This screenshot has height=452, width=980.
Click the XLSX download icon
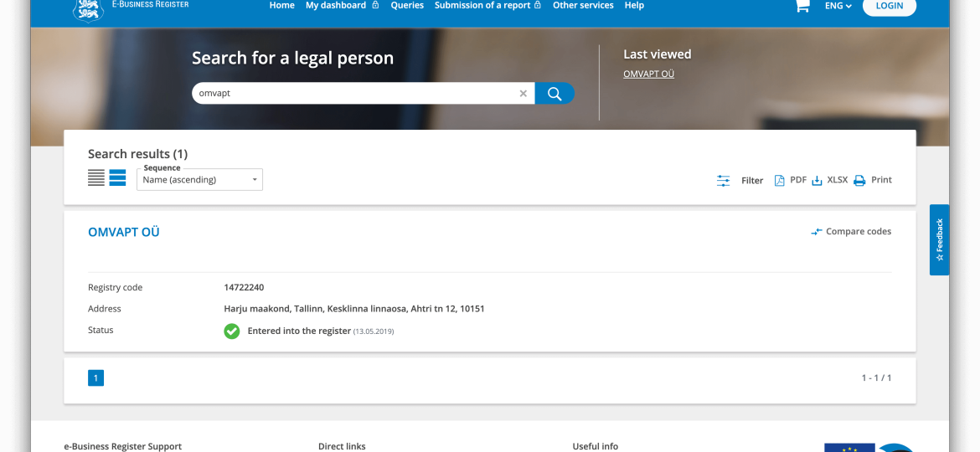click(817, 181)
